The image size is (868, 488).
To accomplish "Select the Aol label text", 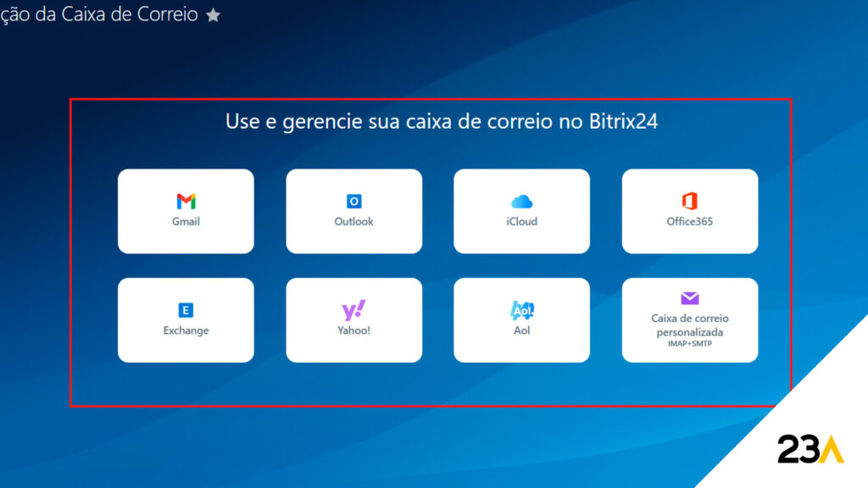I will 521,330.
